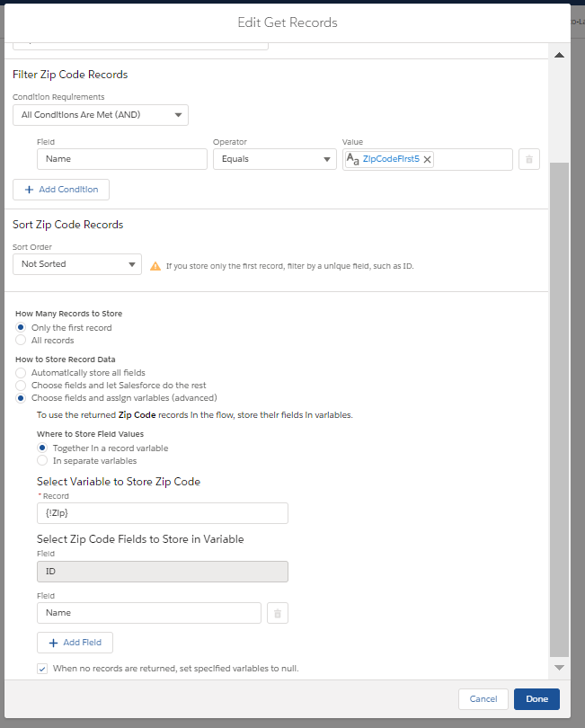This screenshot has width=585, height=728.
Task: Click the Add Field button
Action: click(x=75, y=643)
